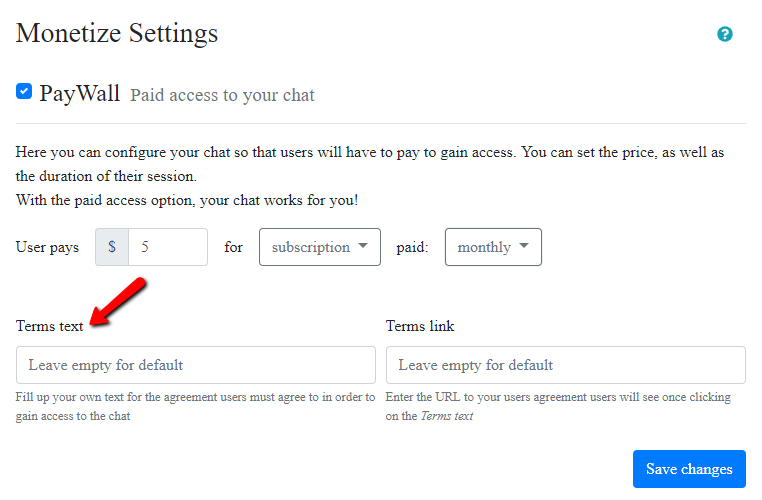This screenshot has height=500, width=762.
Task: Click the "User pays" label
Action: [x=47, y=247]
